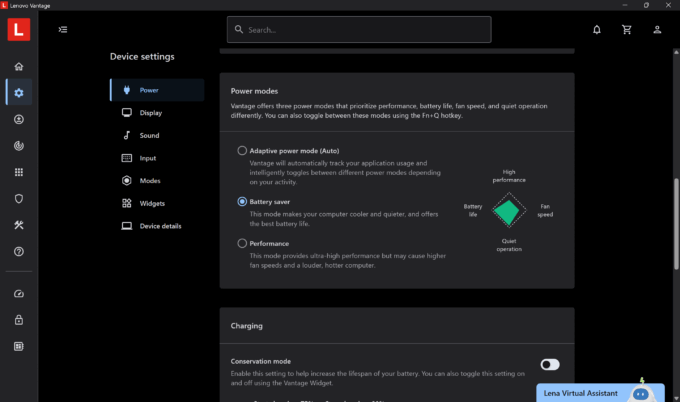The height and width of the screenshot is (402, 680).
Task: Click the Fan speed chart label
Action: 545,210
